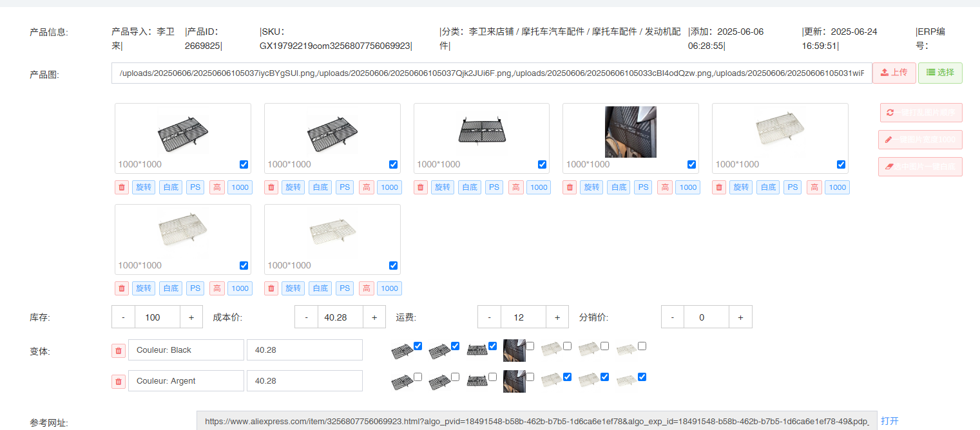Click PS button under the second image

coord(345,187)
